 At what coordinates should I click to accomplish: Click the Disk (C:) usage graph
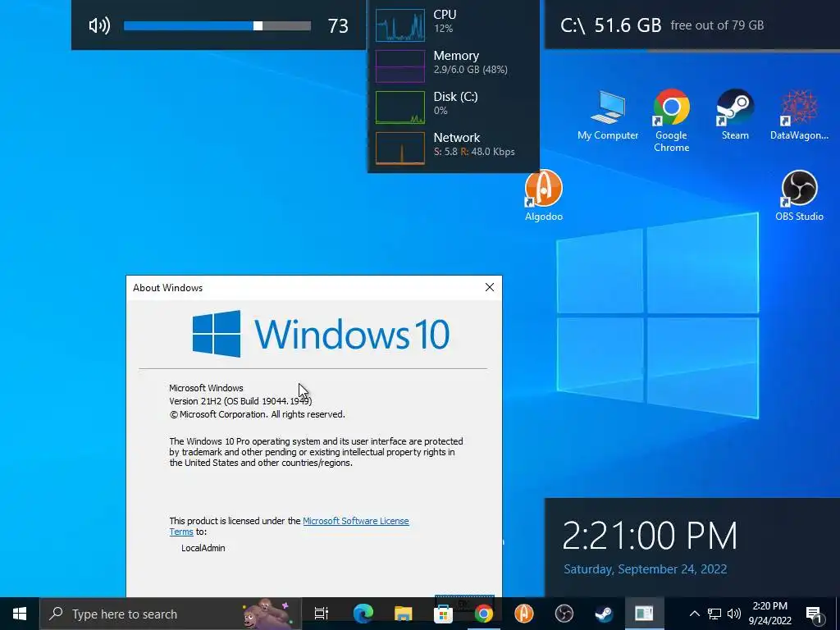coord(400,107)
